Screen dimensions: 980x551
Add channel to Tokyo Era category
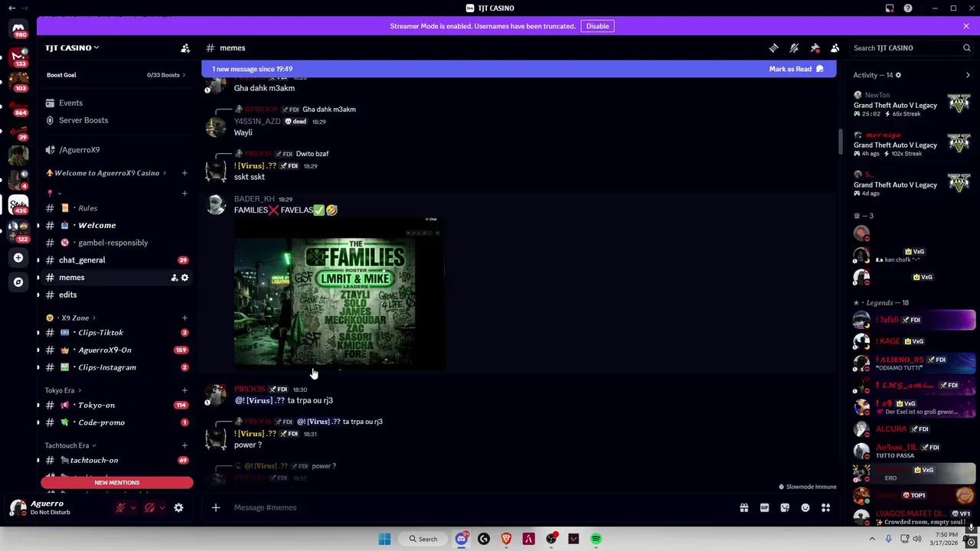tap(185, 390)
